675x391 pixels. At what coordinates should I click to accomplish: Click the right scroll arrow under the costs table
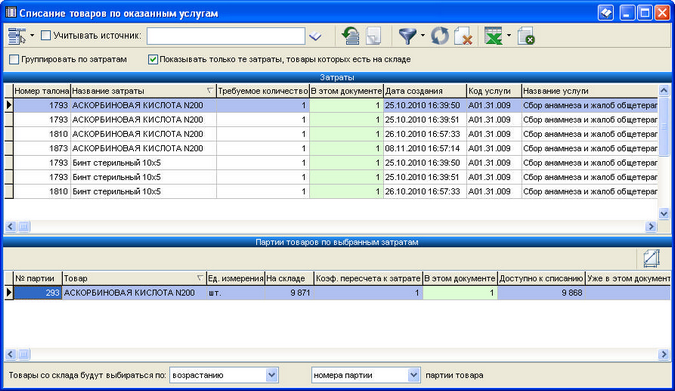[x=651, y=226]
